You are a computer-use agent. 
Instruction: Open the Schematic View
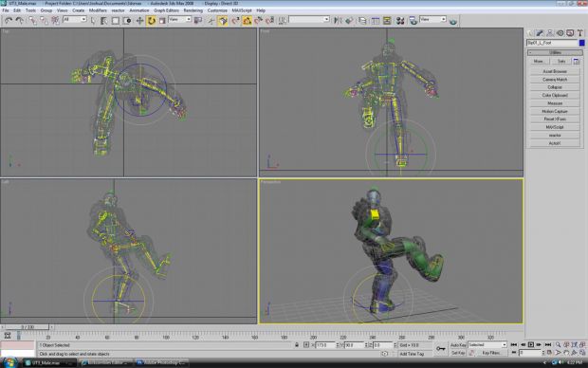pyautogui.click(x=387, y=21)
